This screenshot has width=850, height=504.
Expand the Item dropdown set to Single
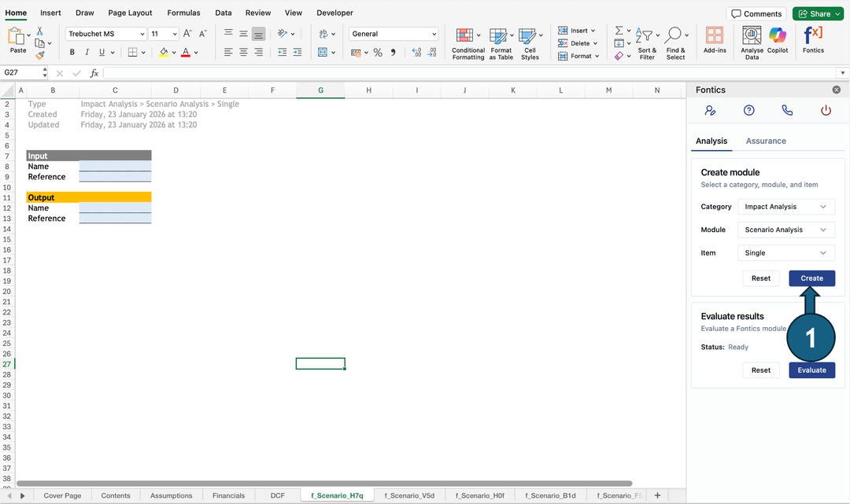(785, 252)
